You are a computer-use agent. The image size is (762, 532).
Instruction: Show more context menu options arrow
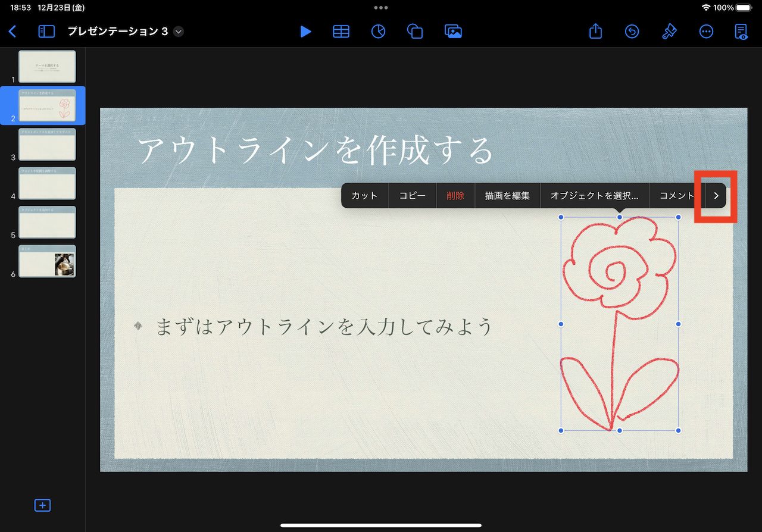tap(716, 196)
